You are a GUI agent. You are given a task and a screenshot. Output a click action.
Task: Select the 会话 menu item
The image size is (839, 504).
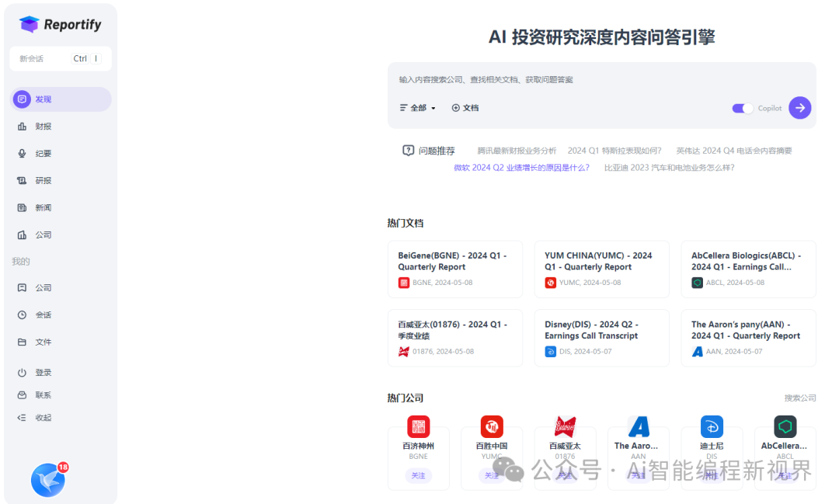click(x=61, y=315)
